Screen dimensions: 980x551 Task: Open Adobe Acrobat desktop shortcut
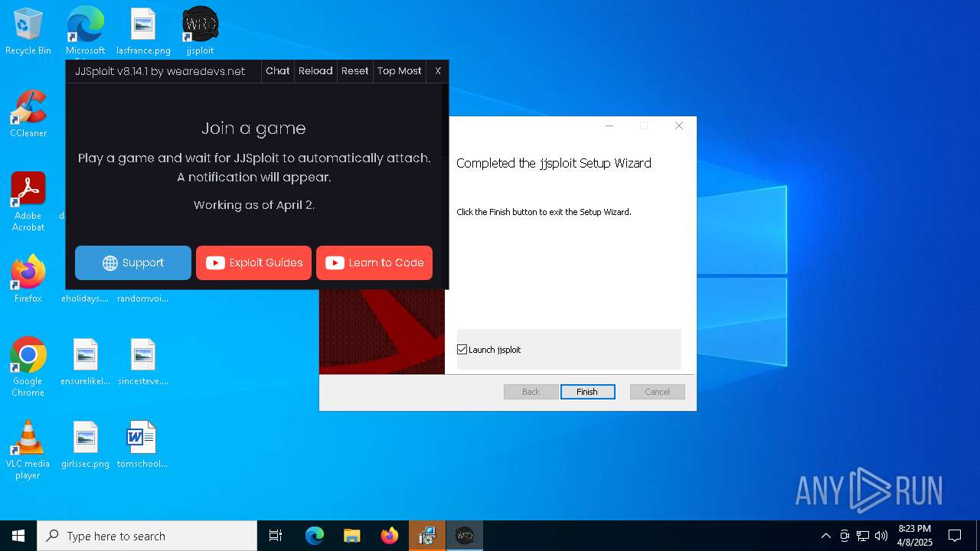click(x=28, y=202)
